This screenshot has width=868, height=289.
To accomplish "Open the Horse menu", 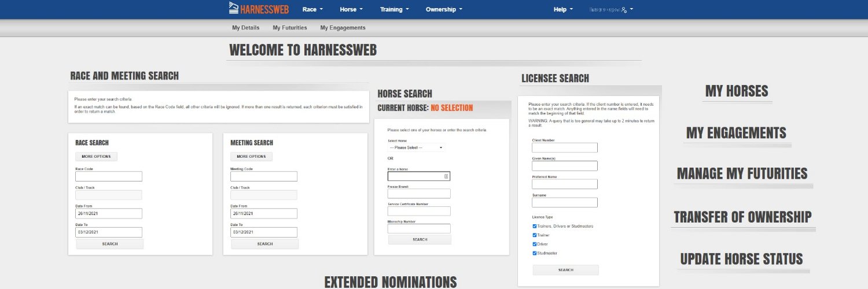I will click(351, 9).
